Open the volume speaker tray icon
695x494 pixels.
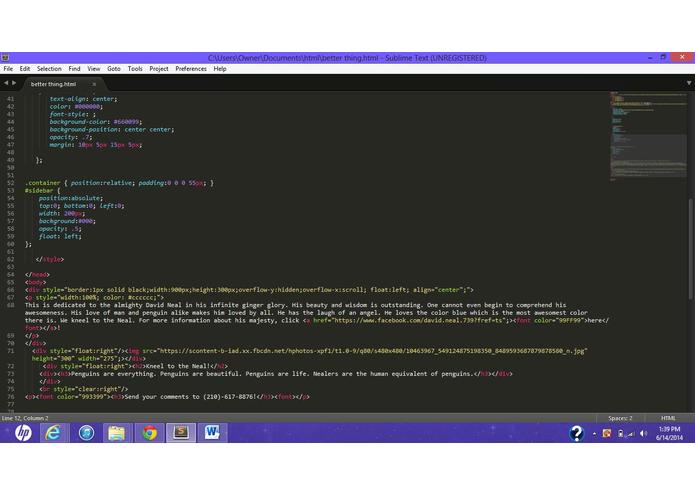(643, 434)
